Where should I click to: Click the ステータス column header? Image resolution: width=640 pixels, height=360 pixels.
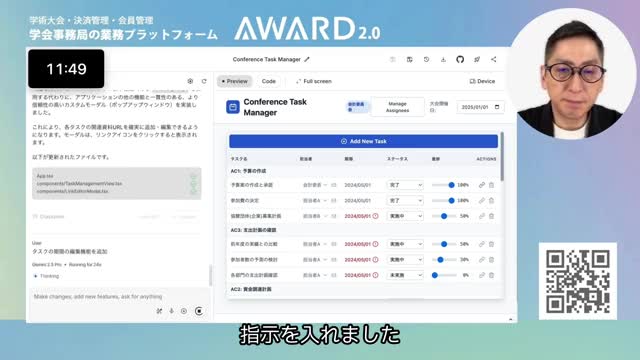click(x=397, y=159)
